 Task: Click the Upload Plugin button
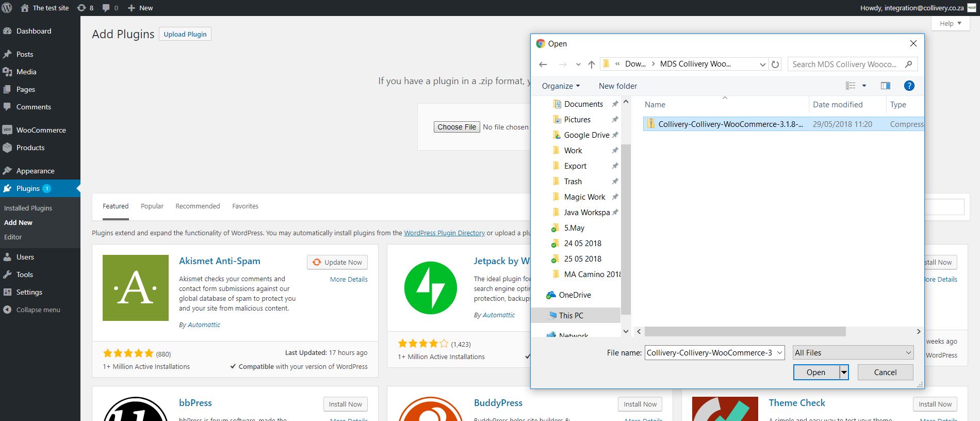click(x=185, y=34)
